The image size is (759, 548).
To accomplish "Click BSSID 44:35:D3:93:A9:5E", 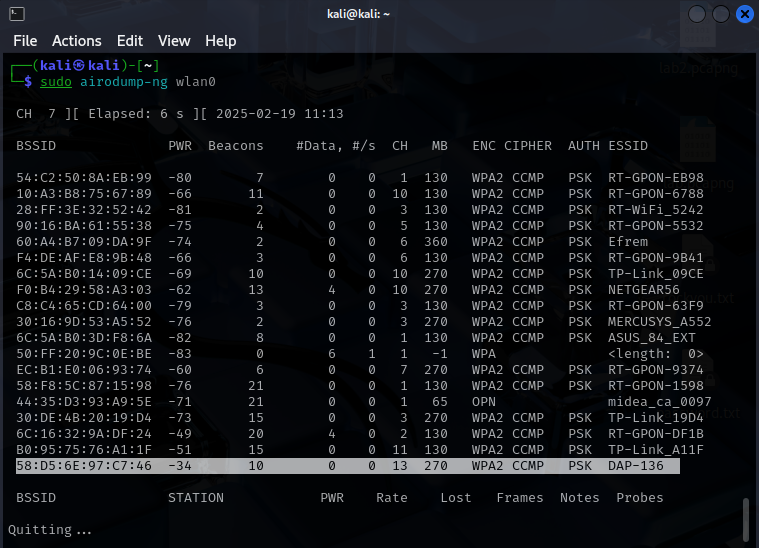I will 84,401.
